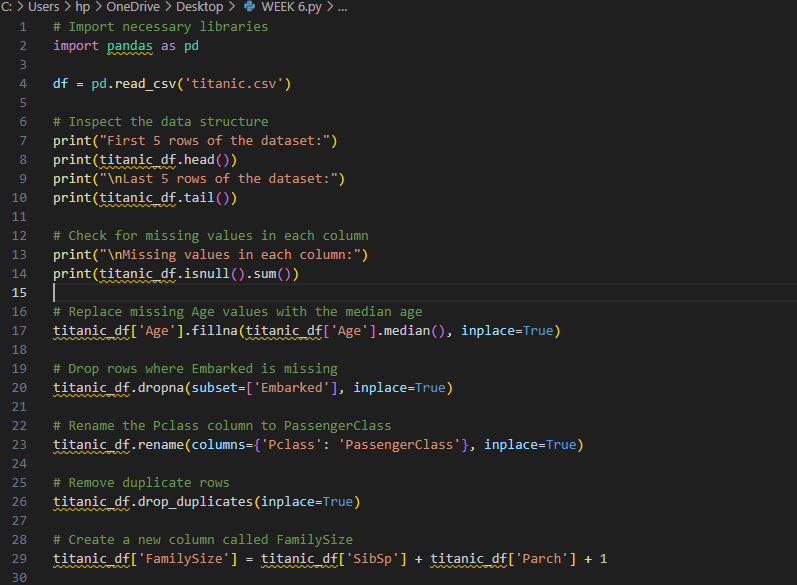Click the '# Replace missing Age values' comment
This screenshot has height=585, width=797.
pos(238,312)
